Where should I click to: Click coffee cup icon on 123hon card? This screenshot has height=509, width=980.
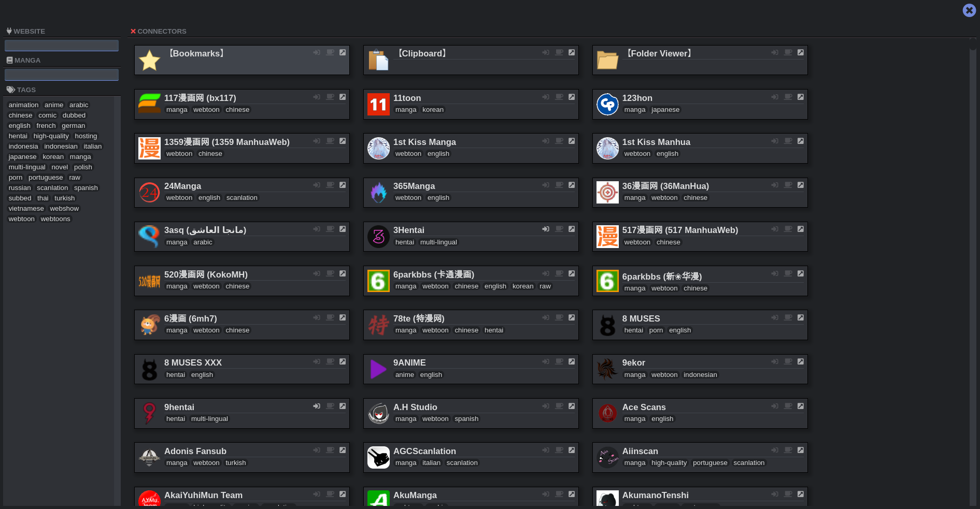pos(788,97)
